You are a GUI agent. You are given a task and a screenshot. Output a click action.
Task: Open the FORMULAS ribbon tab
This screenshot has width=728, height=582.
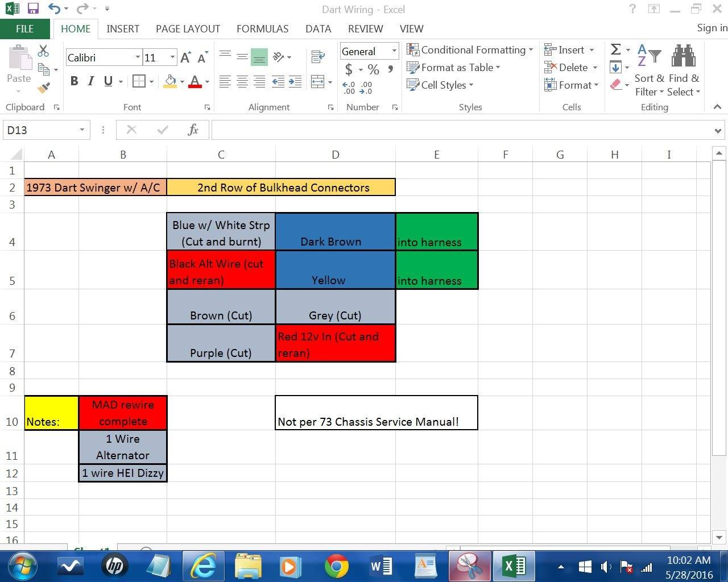262,28
